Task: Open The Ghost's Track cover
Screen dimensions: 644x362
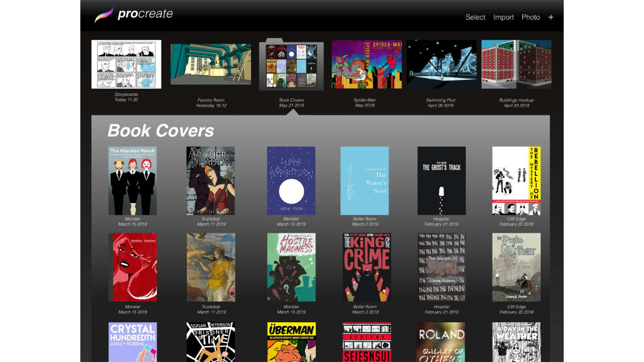Action: (x=441, y=180)
